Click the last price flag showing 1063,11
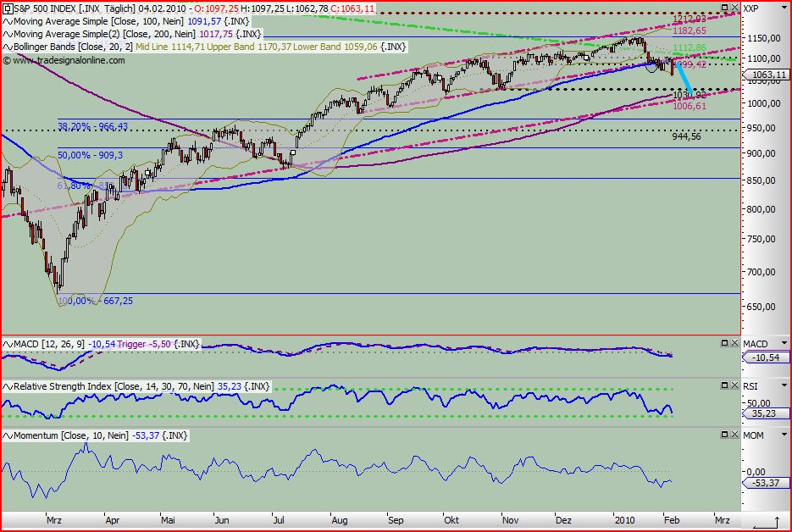The width and height of the screenshot is (792, 532). tap(767, 74)
